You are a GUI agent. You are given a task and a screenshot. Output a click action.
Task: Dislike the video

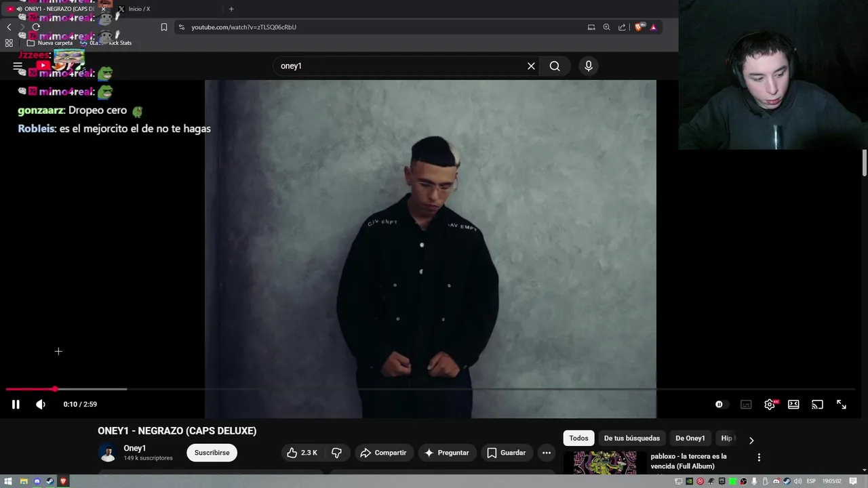pos(336,453)
